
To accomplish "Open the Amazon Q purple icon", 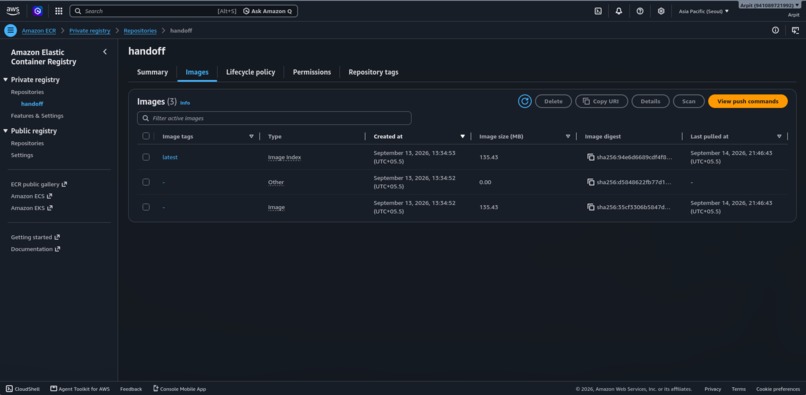I will pyautogui.click(x=38, y=11).
